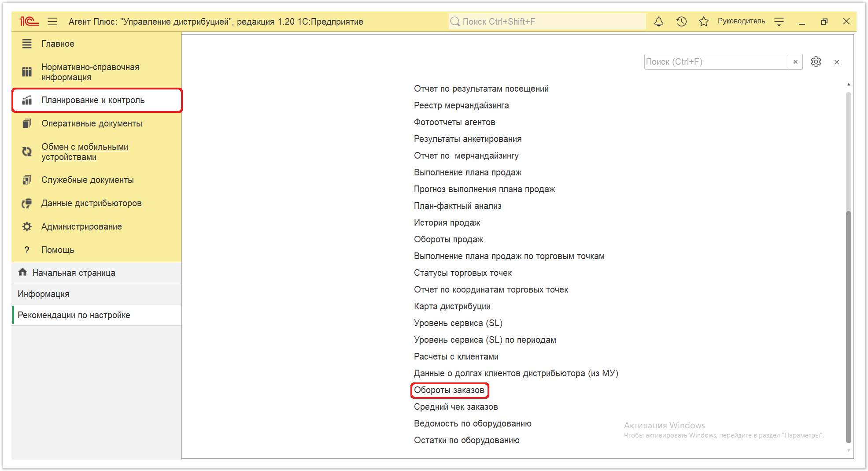Open Карта дистрибуции

click(452, 306)
